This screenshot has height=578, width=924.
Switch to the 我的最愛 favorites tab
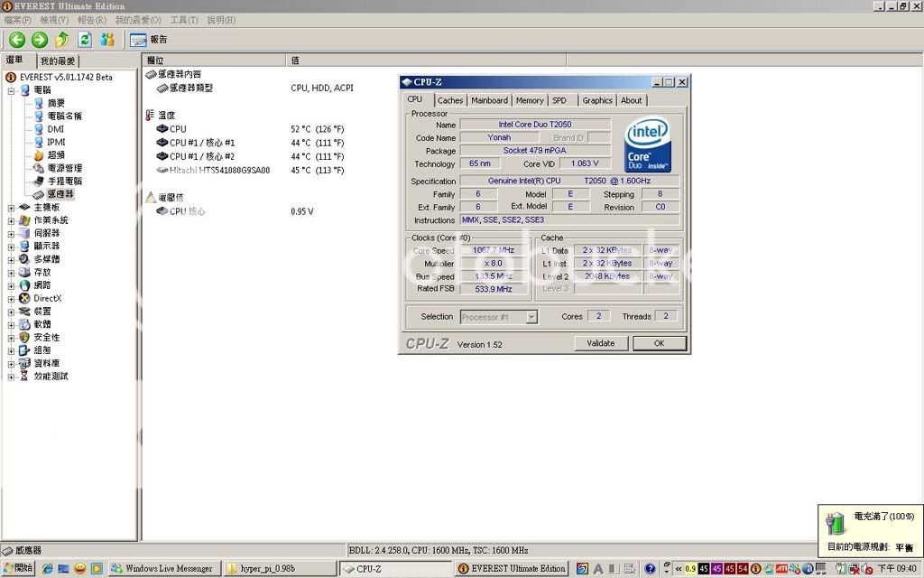pyautogui.click(x=58, y=61)
